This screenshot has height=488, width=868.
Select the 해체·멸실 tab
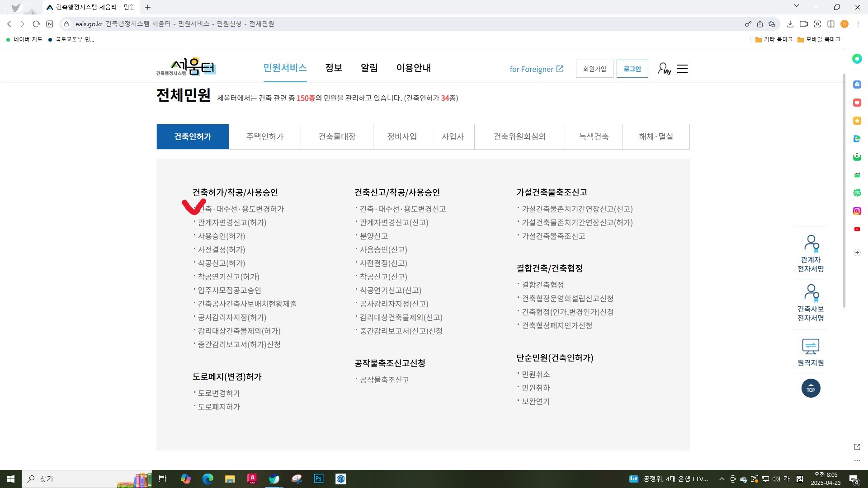[x=656, y=136]
